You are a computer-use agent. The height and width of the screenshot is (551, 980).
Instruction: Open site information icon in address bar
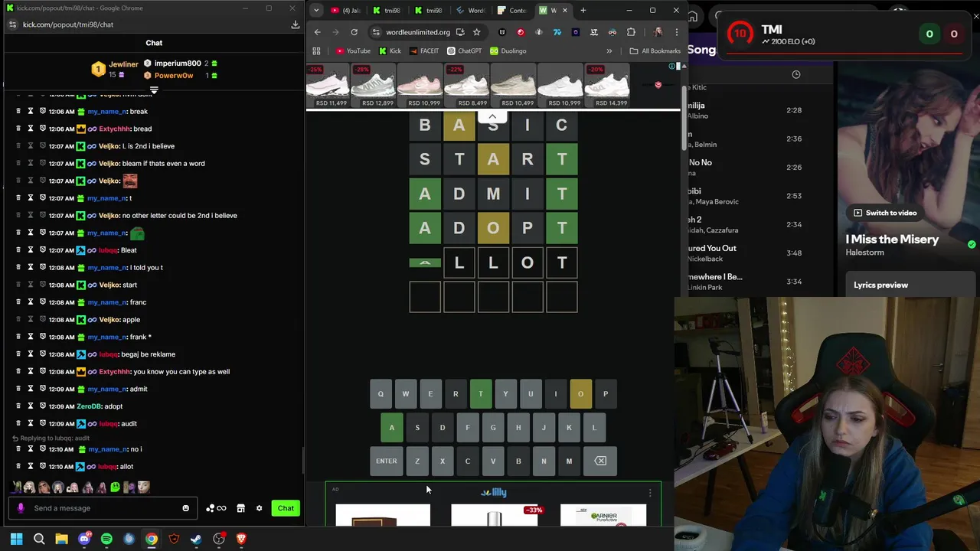pos(375,32)
